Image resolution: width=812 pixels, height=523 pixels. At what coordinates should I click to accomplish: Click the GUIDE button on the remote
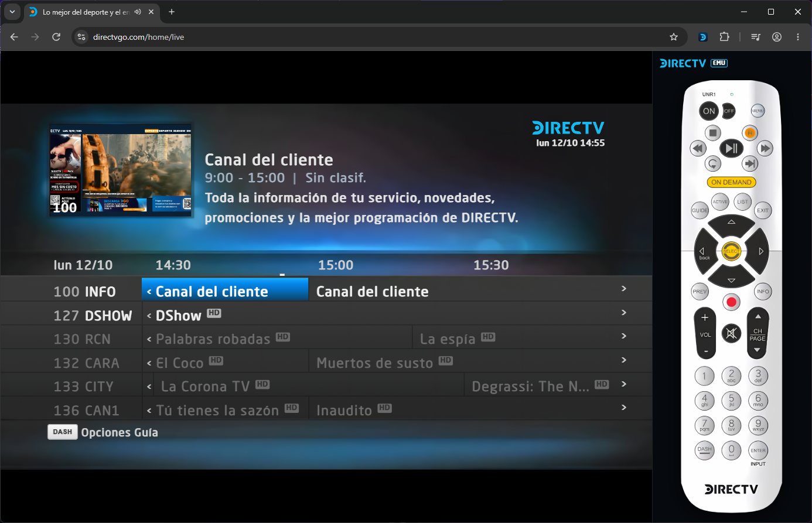click(x=700, y=210)
